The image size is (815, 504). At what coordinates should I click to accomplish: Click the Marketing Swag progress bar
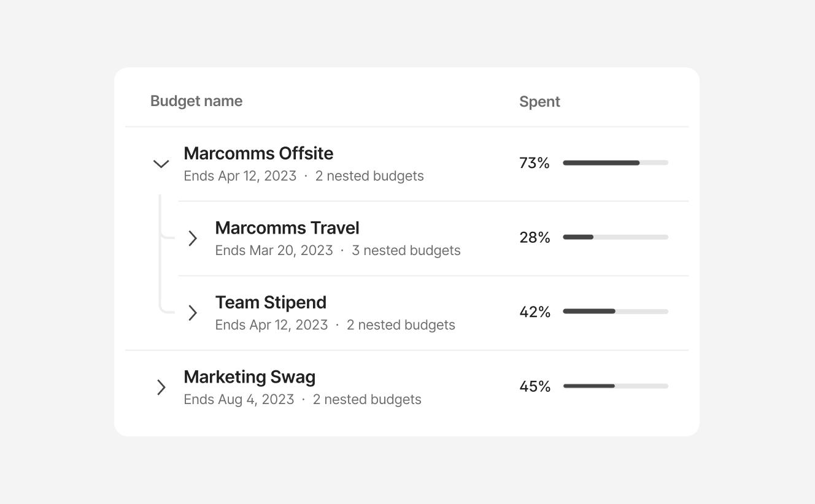pos(616,386)
